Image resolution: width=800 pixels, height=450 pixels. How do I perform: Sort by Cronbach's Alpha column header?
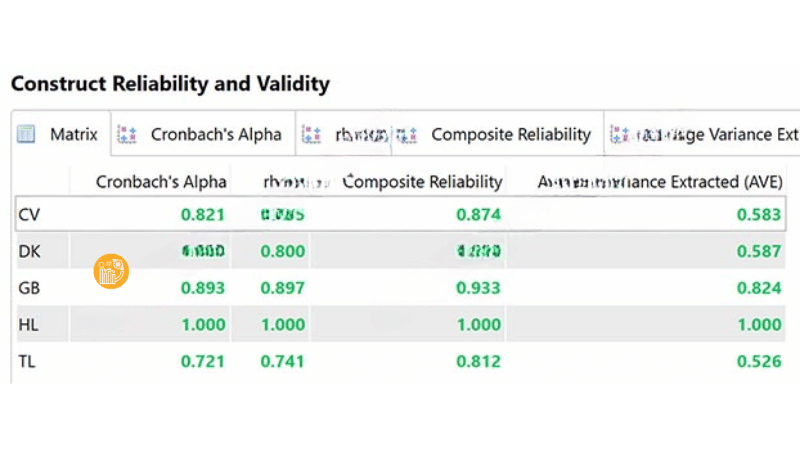161,182
